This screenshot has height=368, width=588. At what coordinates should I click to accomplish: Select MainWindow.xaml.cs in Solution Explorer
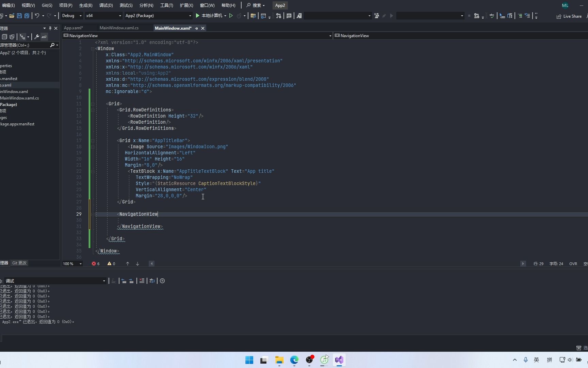click(19, 98)
